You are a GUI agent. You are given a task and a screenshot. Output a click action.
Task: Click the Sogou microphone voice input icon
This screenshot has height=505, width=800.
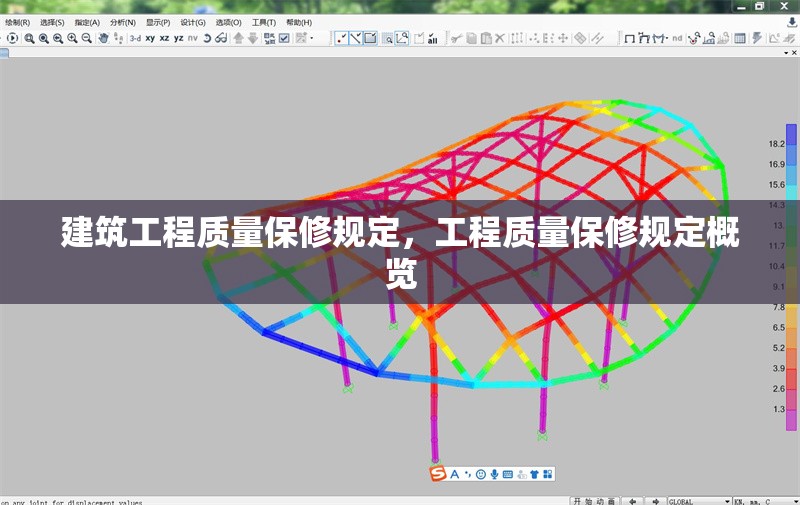coord(494,474)
